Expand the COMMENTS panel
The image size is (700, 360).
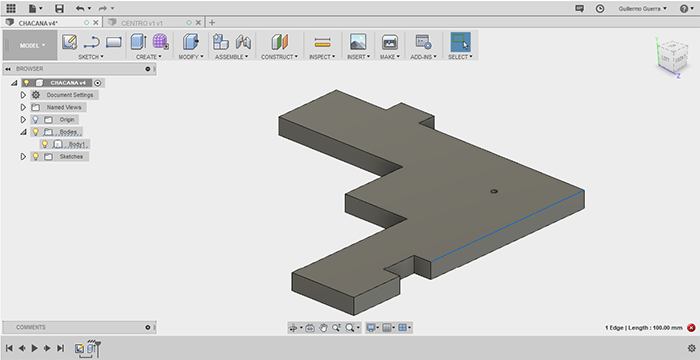pos(148,327)
